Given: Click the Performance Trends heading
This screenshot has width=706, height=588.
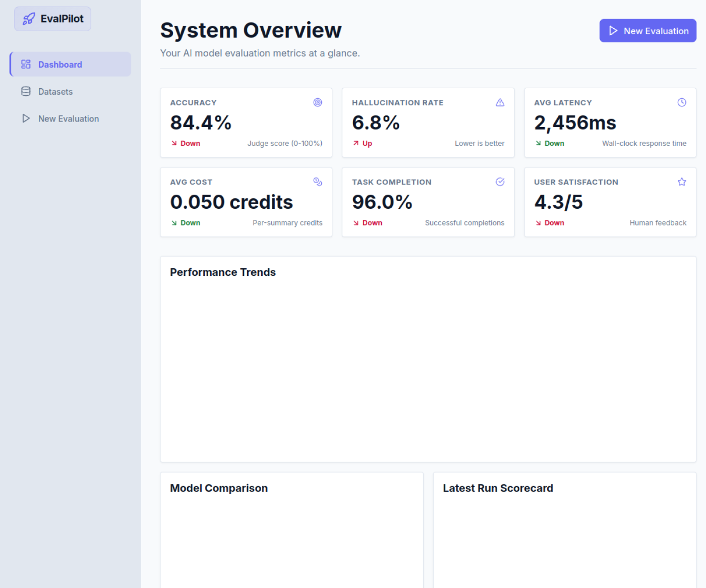Looking at the screenshot, I should tap(223, 272).
